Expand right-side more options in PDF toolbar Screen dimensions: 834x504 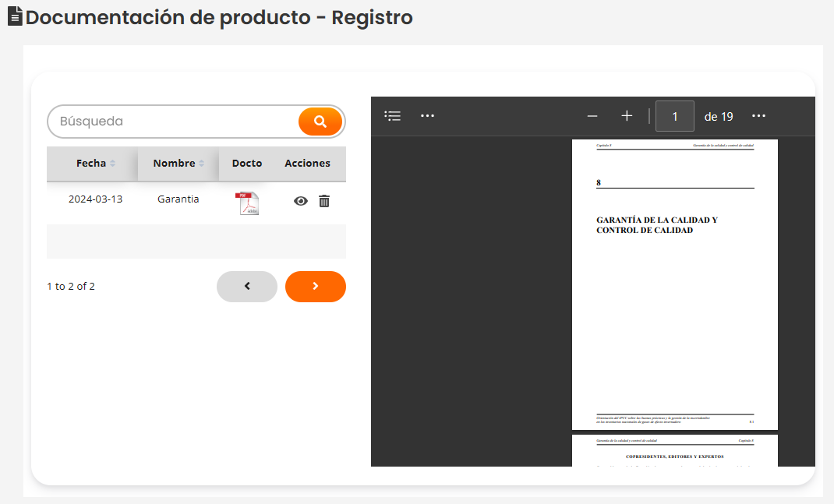click(x=758, y=116)
